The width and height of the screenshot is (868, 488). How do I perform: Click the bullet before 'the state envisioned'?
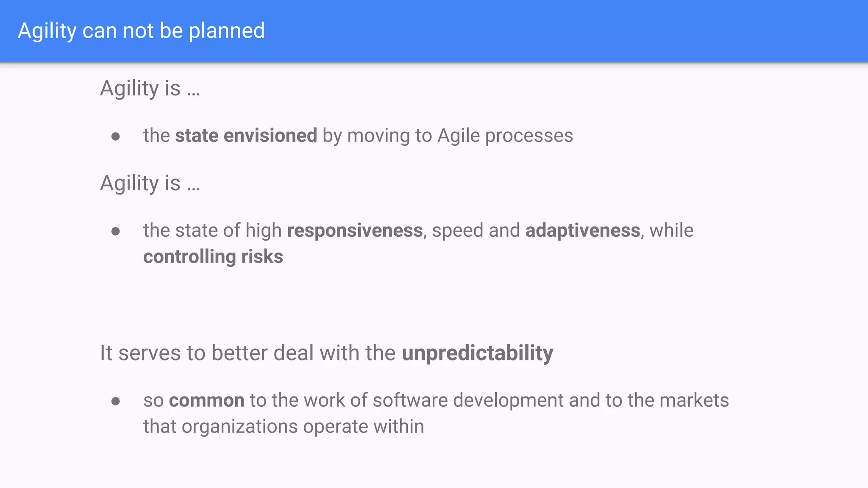(115, 136)
